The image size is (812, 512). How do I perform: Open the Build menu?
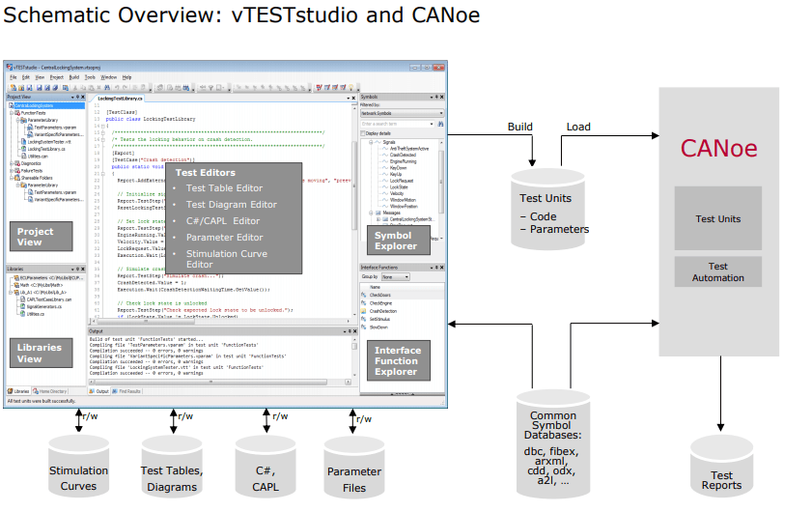[x=74, y=76]
